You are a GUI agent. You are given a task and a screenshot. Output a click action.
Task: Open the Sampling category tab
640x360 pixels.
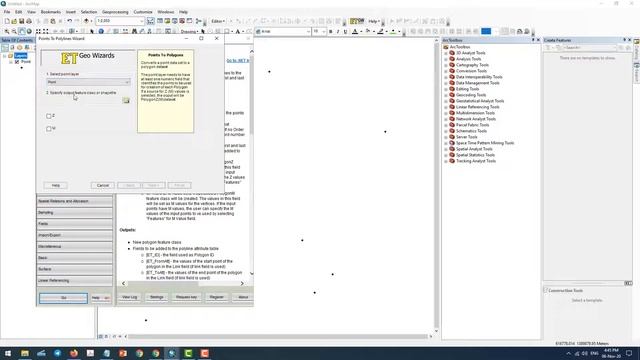tap(75, 213)
